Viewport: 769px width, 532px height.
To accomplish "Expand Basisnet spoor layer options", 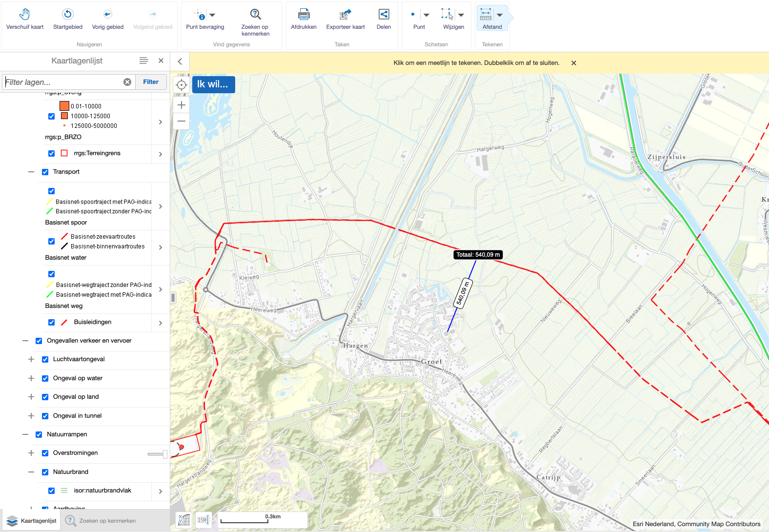I will (161, 206).
